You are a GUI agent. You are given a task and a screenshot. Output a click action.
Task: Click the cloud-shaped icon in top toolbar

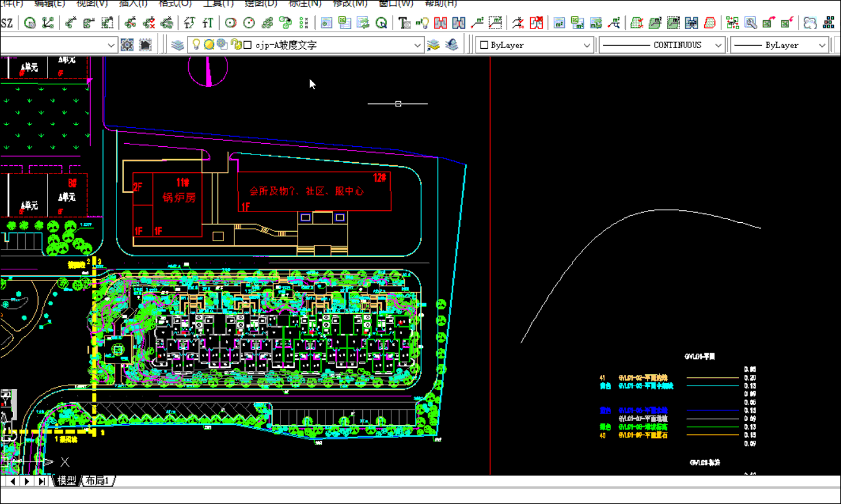tap(810, 23)
